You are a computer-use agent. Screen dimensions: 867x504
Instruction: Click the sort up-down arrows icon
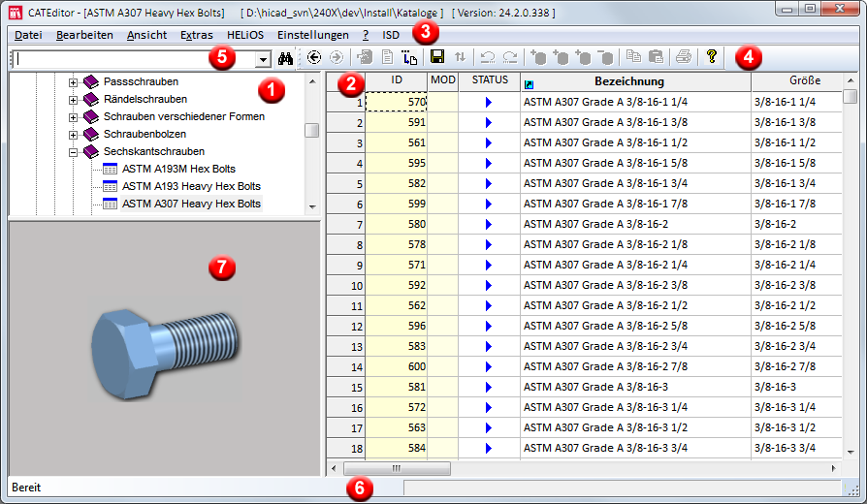(x=460, y=58)
